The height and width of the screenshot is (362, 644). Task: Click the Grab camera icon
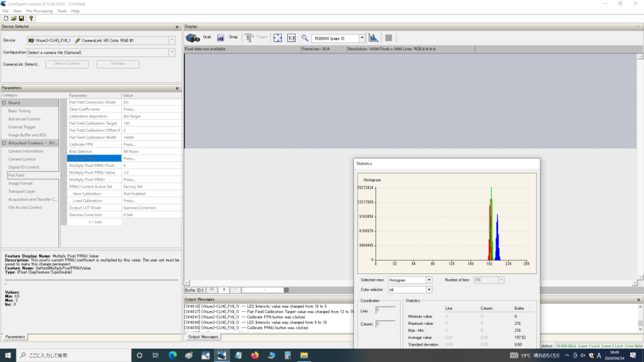193,38
